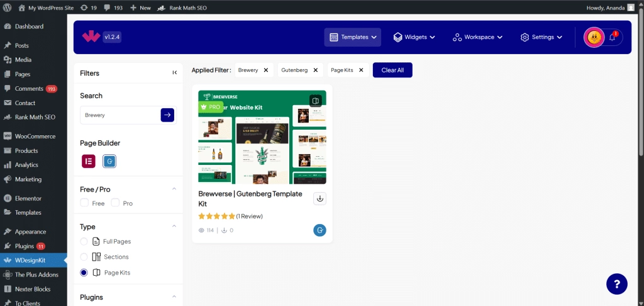Open the notifications bell

pos(613,37)
